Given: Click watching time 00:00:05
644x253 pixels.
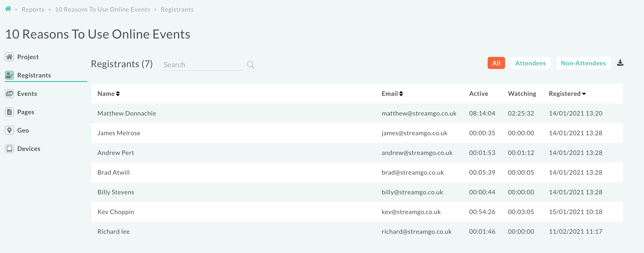Looking at the screenshot, I should point(521,173).
